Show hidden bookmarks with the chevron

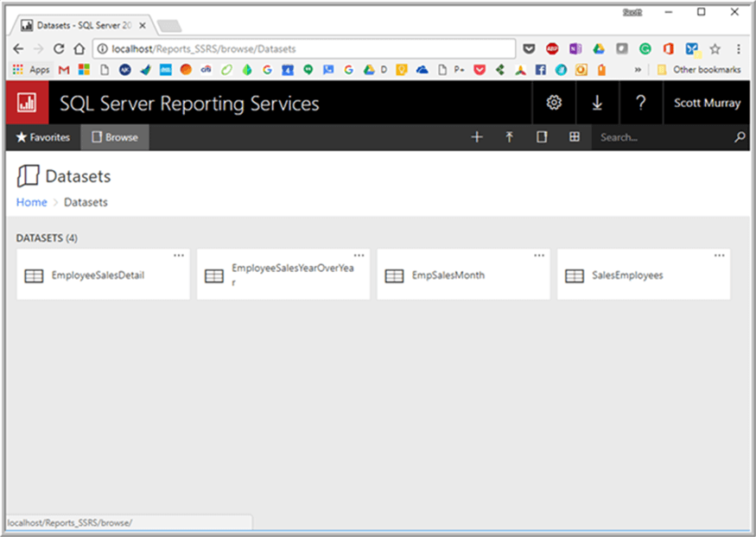coord(638,70)
